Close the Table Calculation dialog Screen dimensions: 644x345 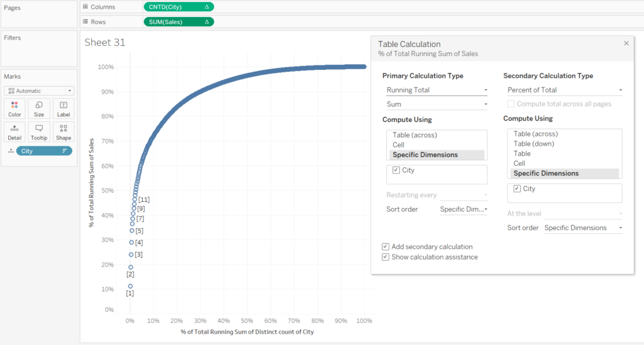pos(626,43)
